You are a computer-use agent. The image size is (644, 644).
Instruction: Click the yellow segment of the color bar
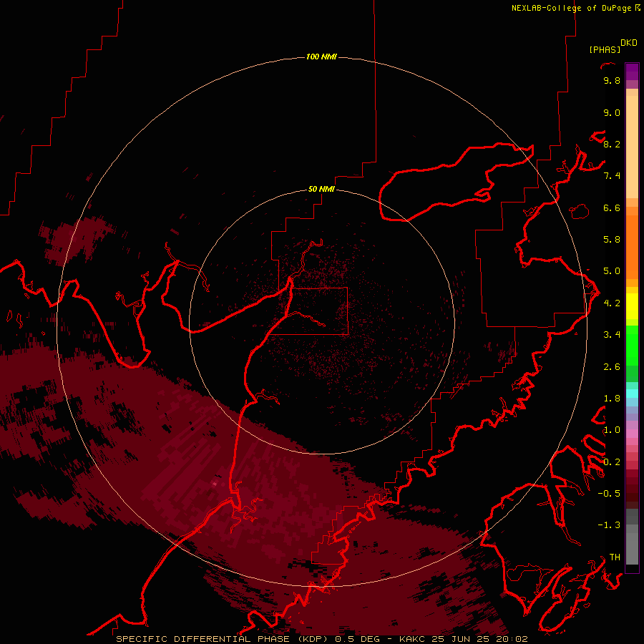[632, 306]
